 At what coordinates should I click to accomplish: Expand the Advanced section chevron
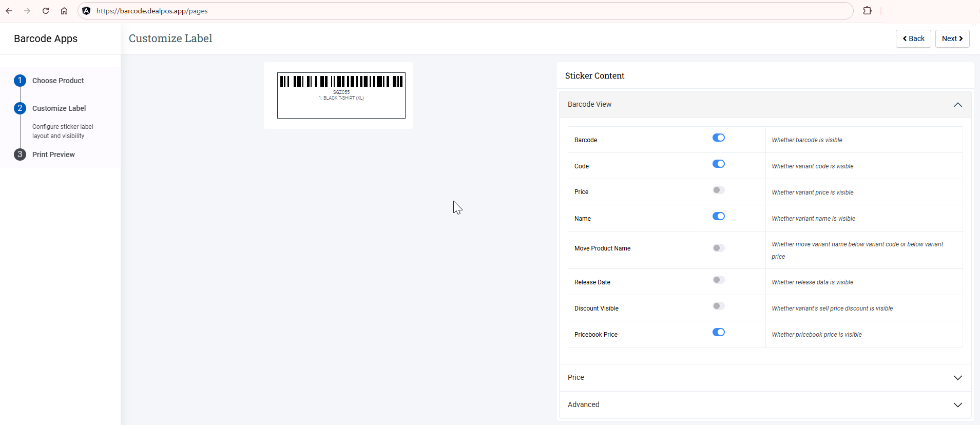958,405
